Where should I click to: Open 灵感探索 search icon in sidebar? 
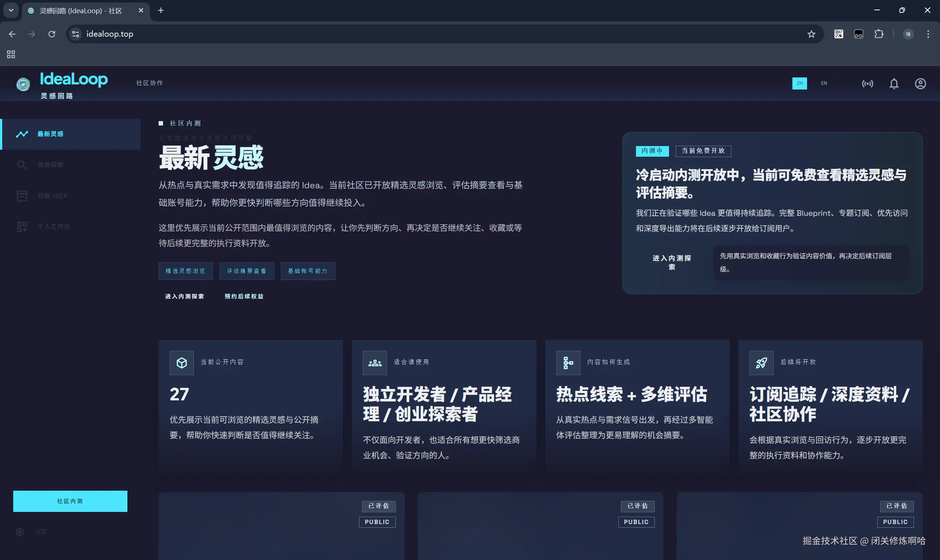pos(22,164)
